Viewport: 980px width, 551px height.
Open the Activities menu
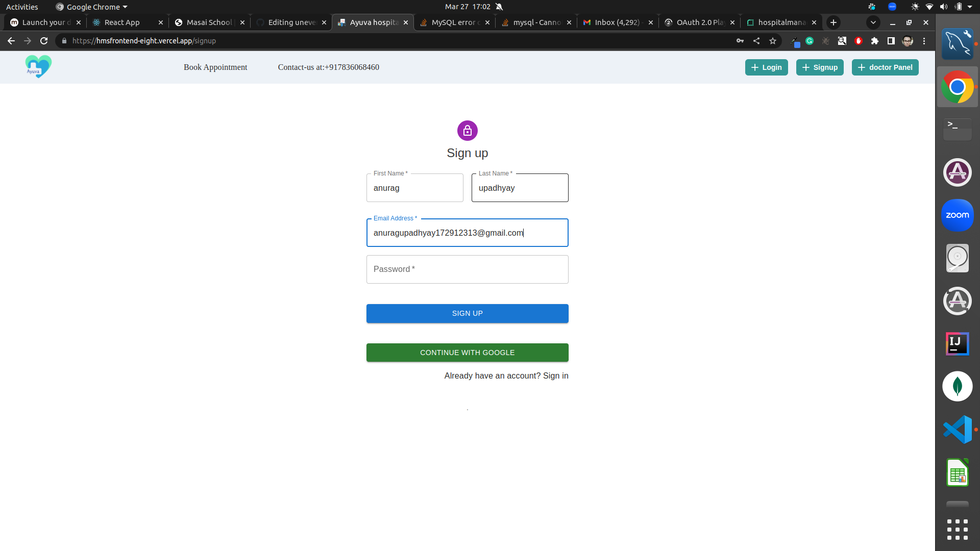point(22,7)
